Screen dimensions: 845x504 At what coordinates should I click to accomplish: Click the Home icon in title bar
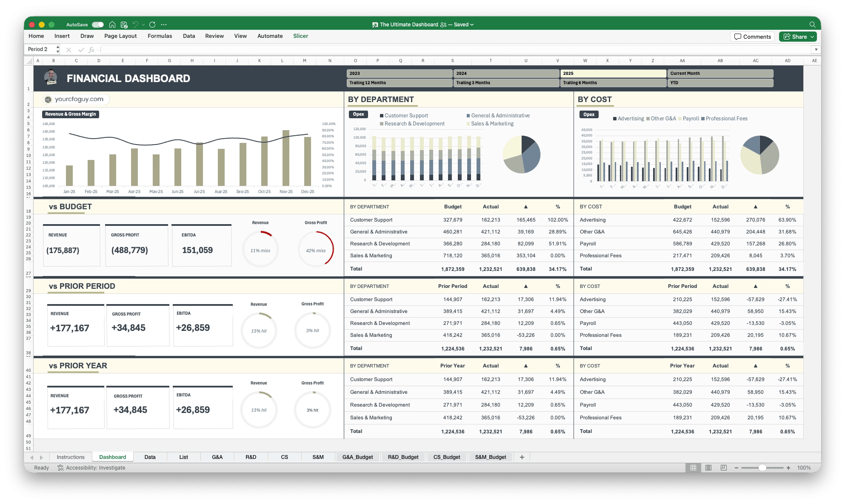tap(112, 25)
